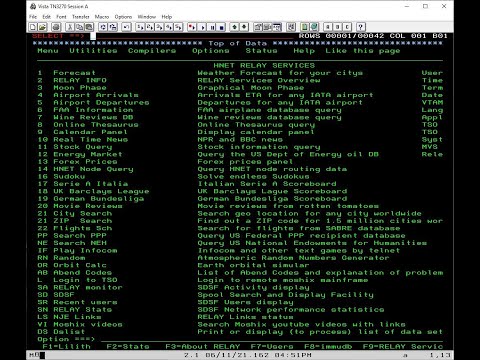
Task: Click the toolbar button labeled 'c'
Action: 347,27
